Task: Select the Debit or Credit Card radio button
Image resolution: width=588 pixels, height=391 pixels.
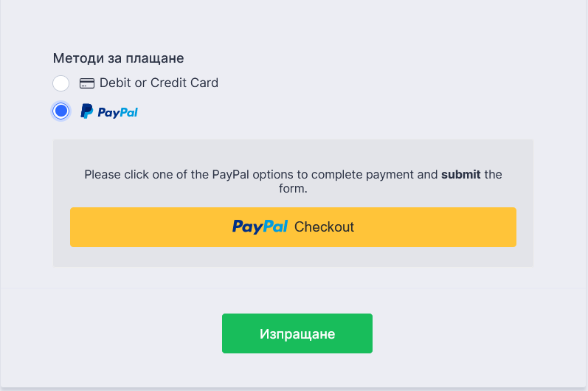Action: click(61, 83)
